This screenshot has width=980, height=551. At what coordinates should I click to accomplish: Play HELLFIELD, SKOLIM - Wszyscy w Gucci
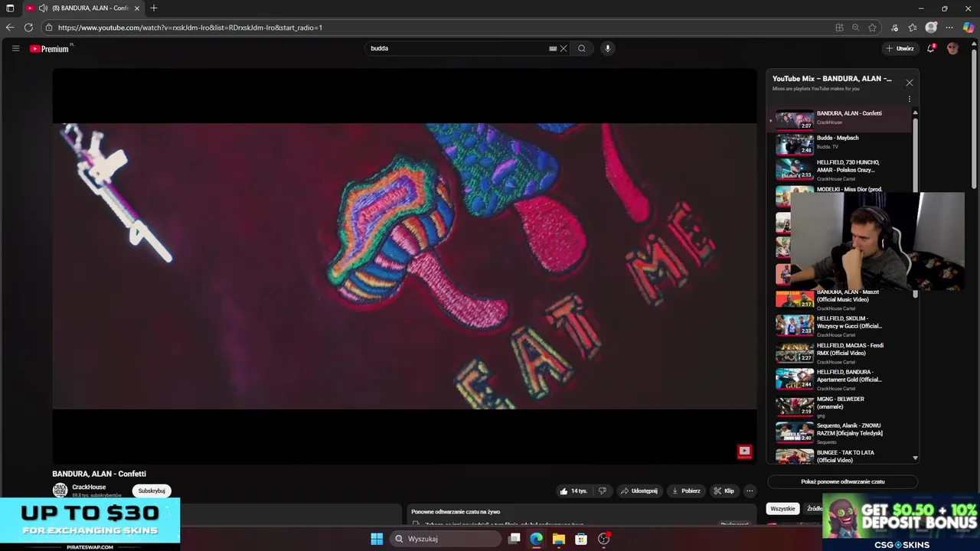[x=841, y=326]
